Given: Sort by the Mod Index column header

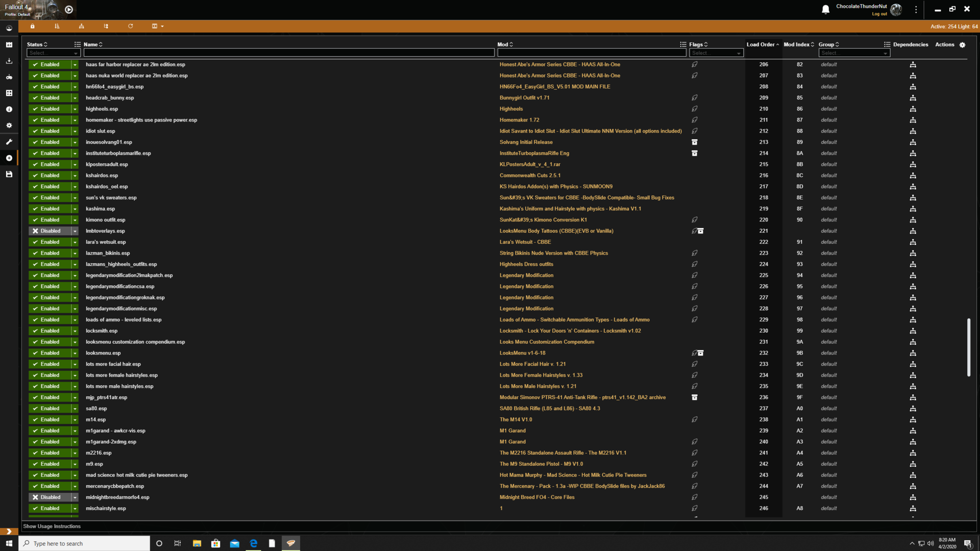Looking at the screenshot, I should (799, 44).
